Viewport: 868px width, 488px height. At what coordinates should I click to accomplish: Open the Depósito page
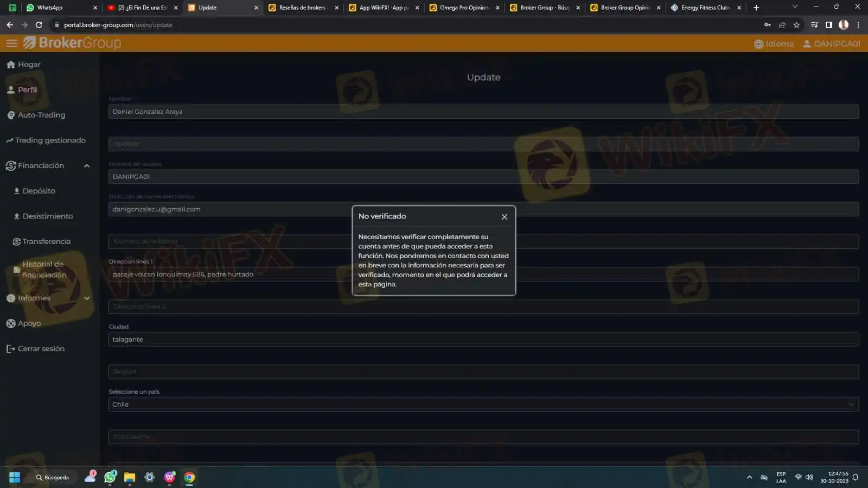click(34, 191)
